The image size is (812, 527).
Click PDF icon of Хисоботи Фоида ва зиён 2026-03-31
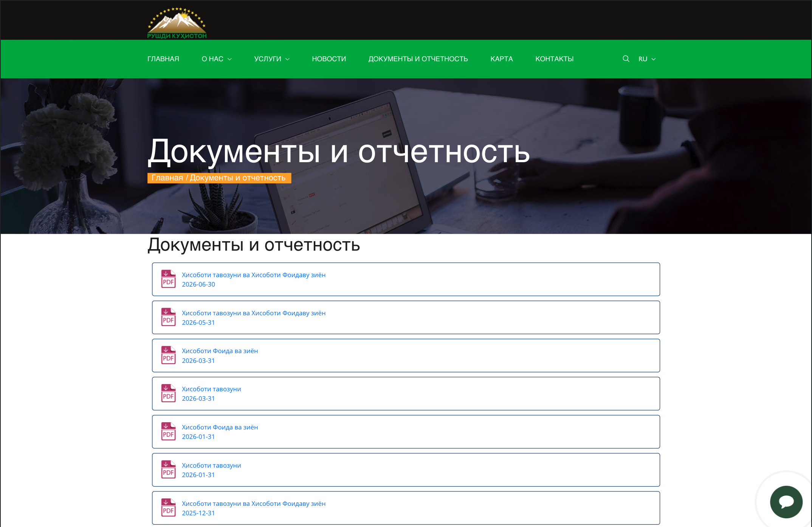pos(168,355)
